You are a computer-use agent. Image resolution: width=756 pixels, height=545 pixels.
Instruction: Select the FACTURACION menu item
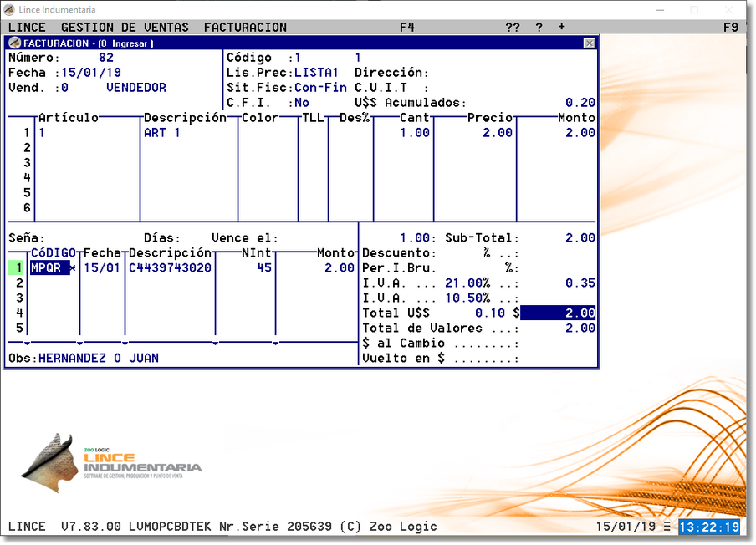coord(245,28)
